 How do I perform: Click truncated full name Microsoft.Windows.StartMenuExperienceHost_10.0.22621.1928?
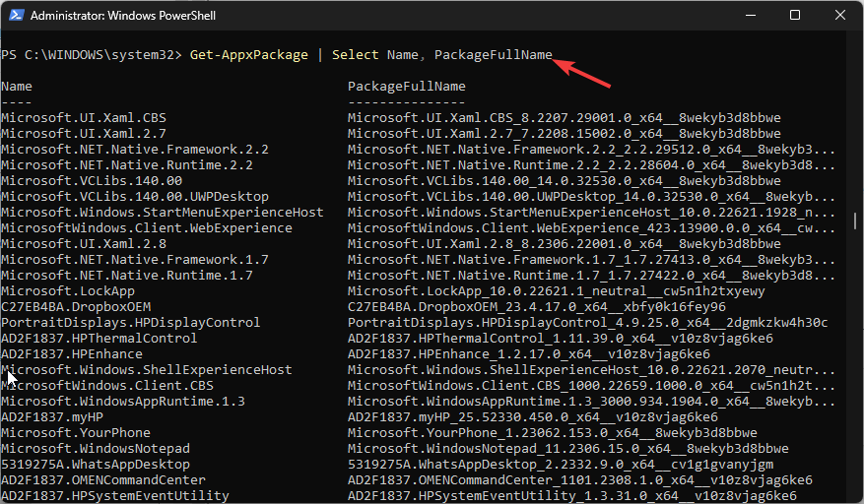click(x=591, y=213)
